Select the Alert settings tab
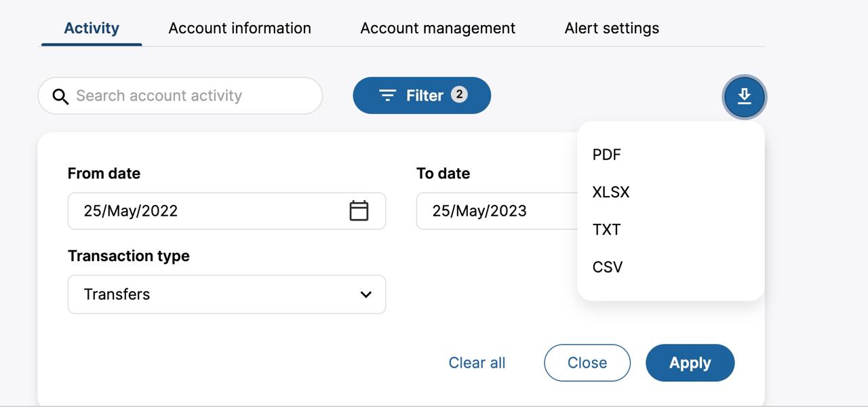The image size is (868, 407). [612, 28]
